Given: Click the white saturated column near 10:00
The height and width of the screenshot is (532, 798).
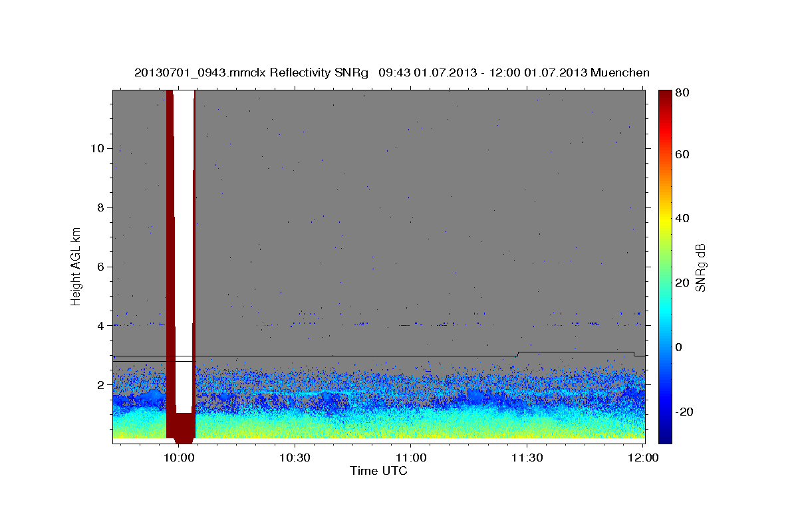Looking at the screenshot, I should (184, 251).
